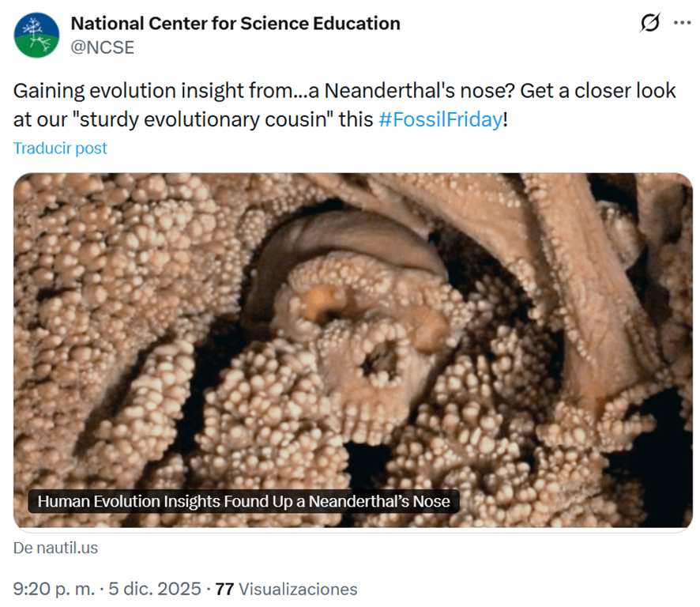
Task: Click the white tree logo inside the avatar
Action: (x=33, y=30)
